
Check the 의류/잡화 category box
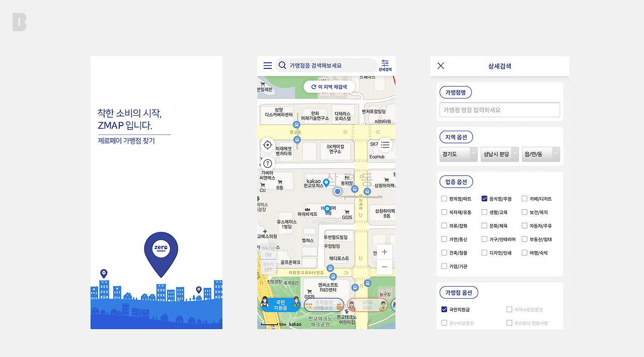click(444, 226)
